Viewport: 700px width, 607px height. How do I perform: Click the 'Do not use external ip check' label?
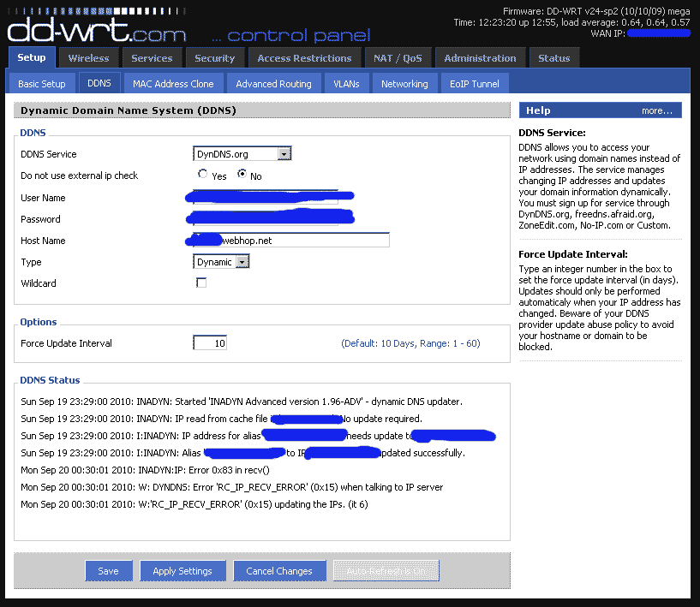[80, 176]
